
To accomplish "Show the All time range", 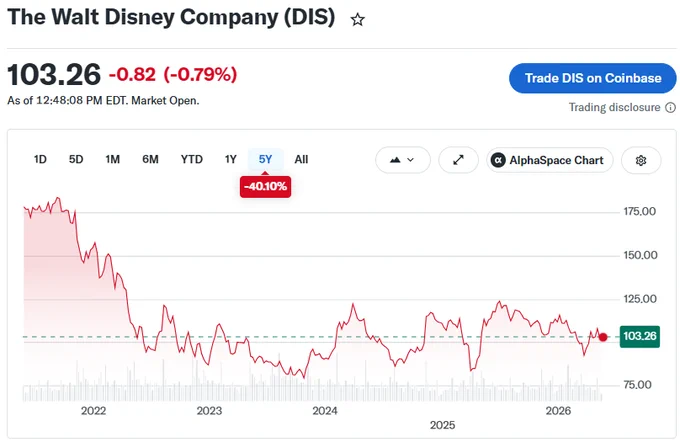I will [x=301, y=160].
